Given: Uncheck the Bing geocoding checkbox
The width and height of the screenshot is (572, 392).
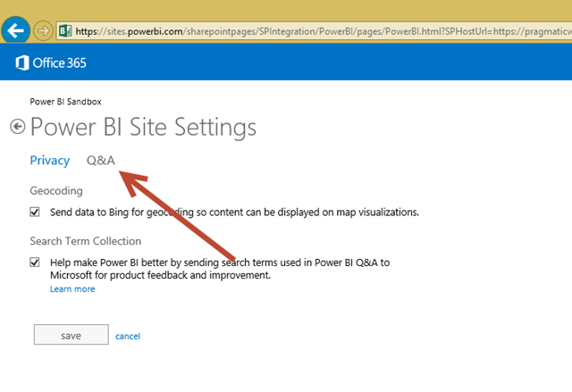Looking at the screenshot, I should [35, 213].
